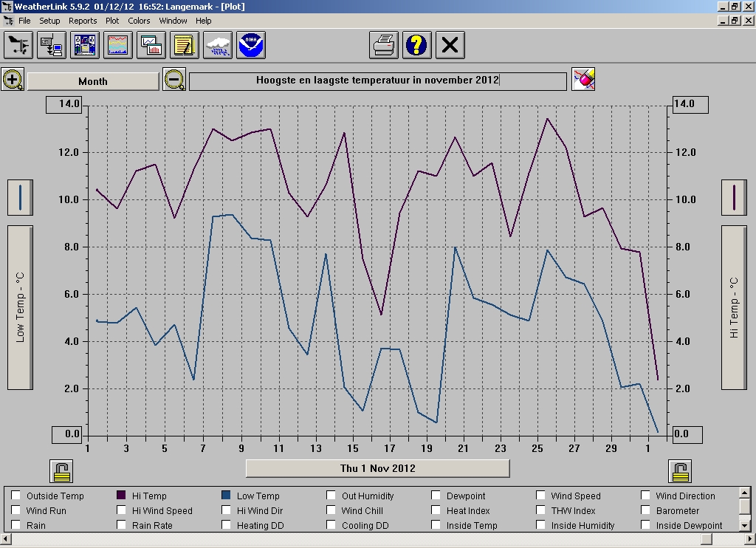
Task: Enable the Inside Dewpoint checkbox
Action: coord(645,525)
